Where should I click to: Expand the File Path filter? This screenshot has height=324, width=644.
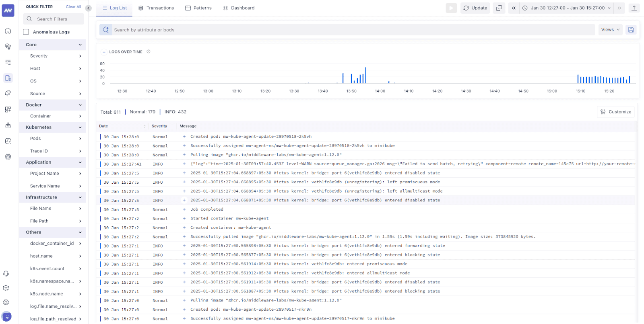[x=80, y=221]
